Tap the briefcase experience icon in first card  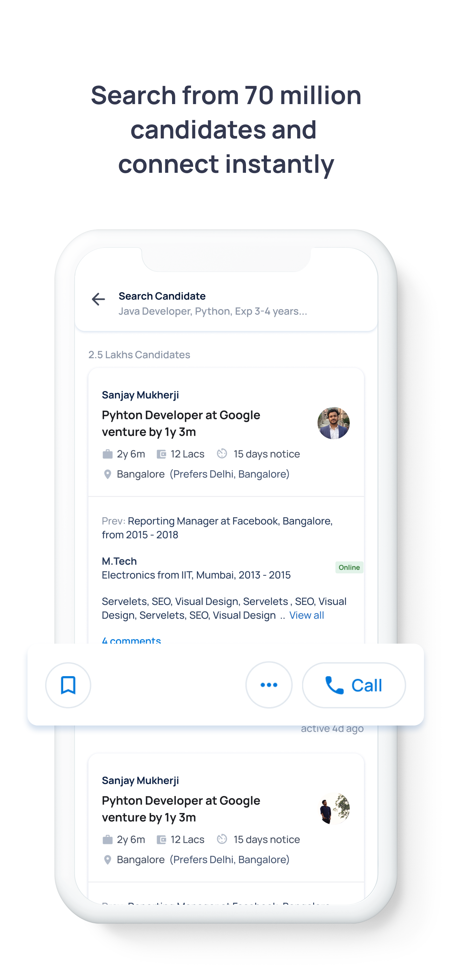108,454
